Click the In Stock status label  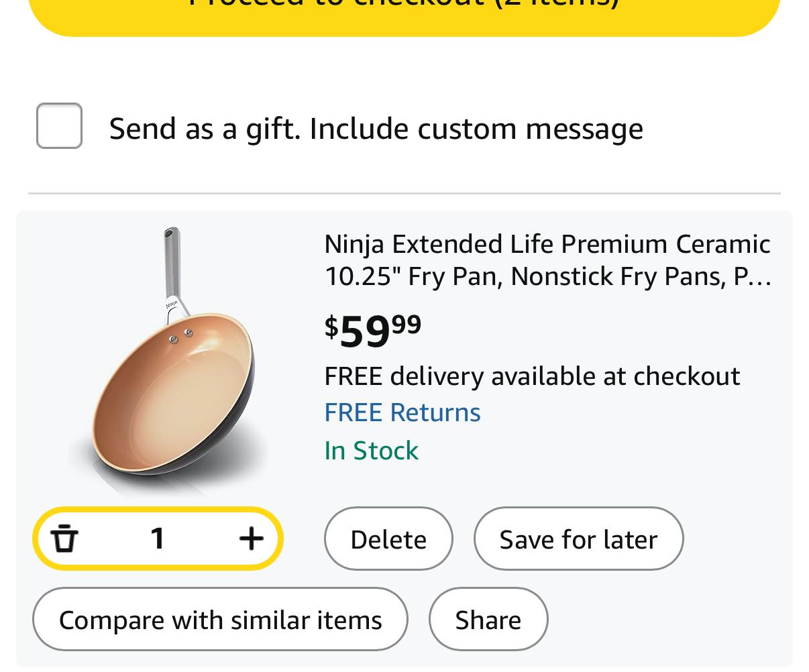coord(371,450)
